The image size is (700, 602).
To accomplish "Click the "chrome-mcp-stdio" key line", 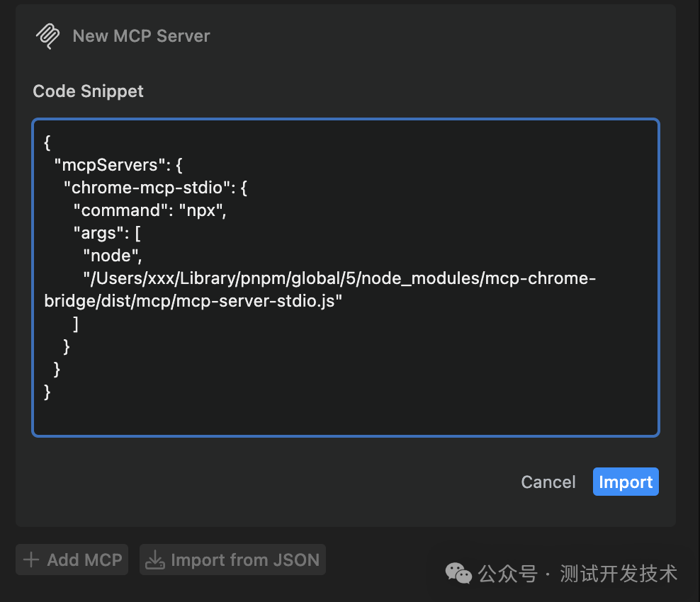I will pyautogui.click(x=155, y=188).
